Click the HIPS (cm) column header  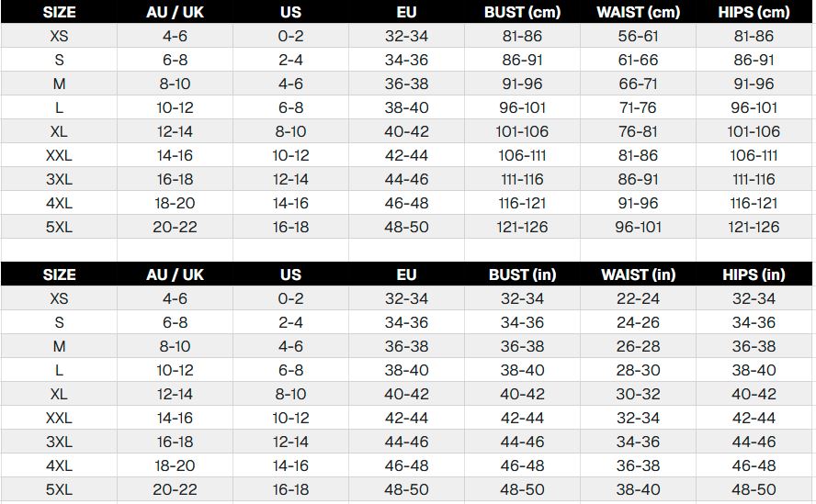[x=754, y=13]
